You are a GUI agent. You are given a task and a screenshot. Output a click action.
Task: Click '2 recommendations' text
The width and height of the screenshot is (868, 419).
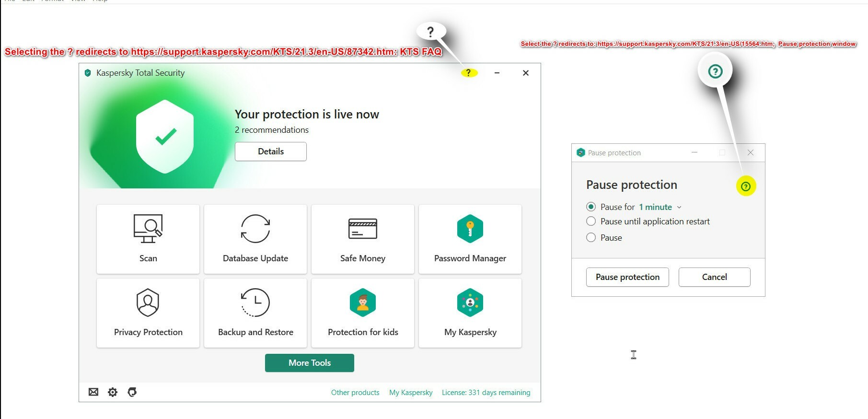[272, 130]
